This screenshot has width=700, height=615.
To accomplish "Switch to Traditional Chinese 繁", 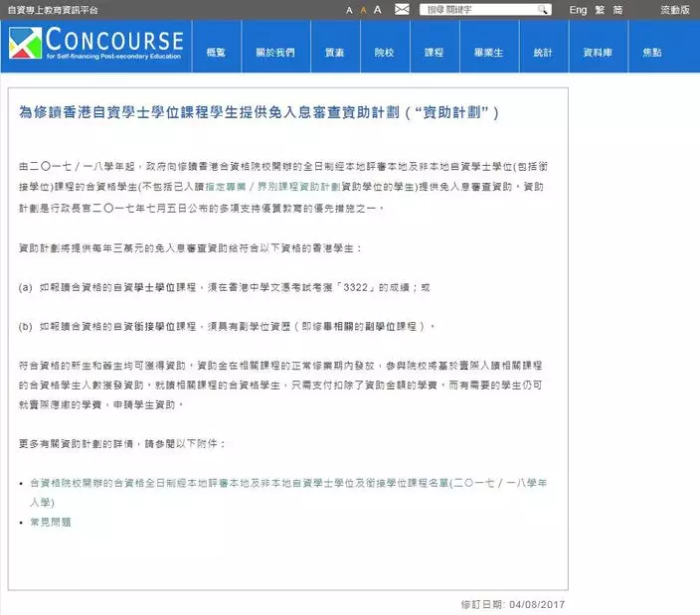I will pyautogui.click(x=600, y=10).
